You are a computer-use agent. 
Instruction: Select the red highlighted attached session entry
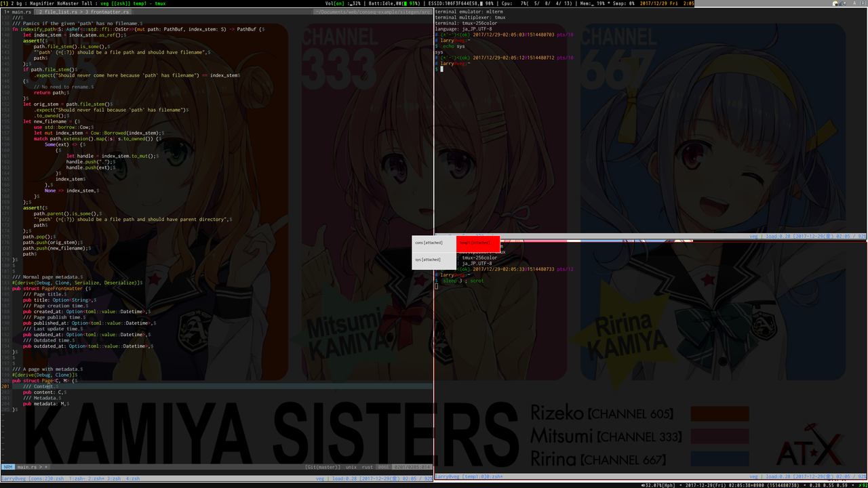(478, 243)
